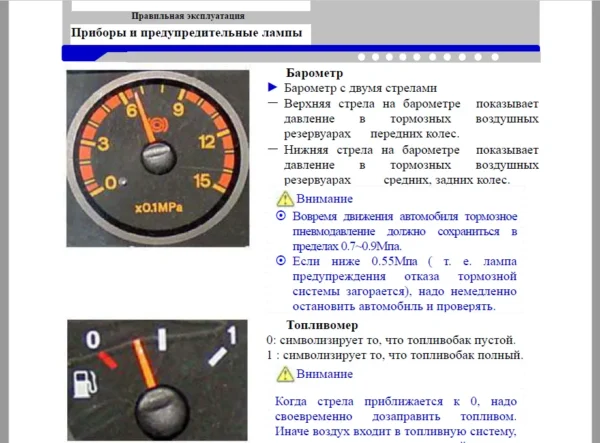Click the blue arrow beside Барометр с двумя стрелами

[x=272, y=88]
